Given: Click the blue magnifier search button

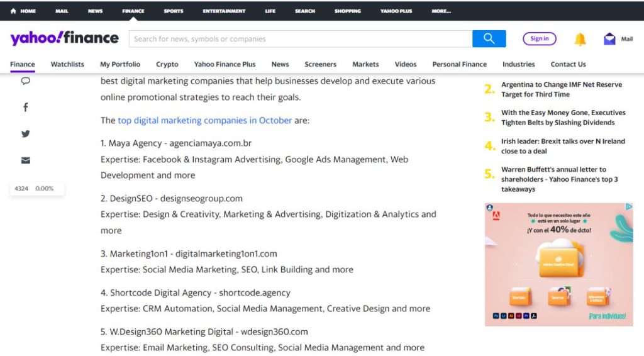Looking at the screenshot, I should coord(489,39).
